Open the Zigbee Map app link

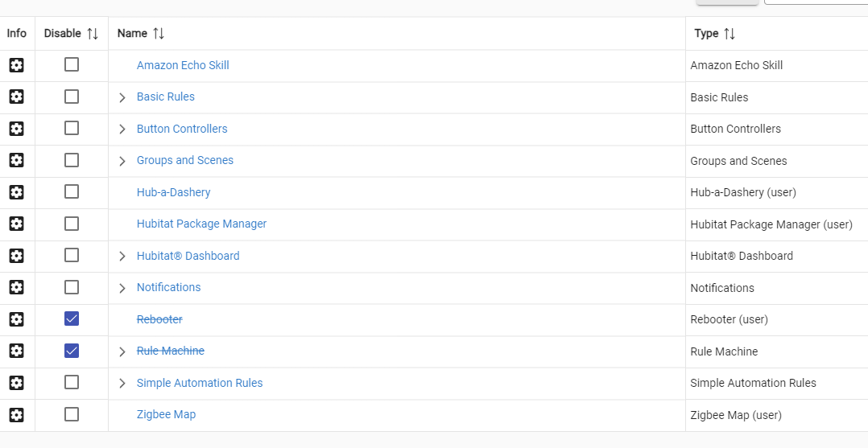pyautogui.click(x=166, y=414)
